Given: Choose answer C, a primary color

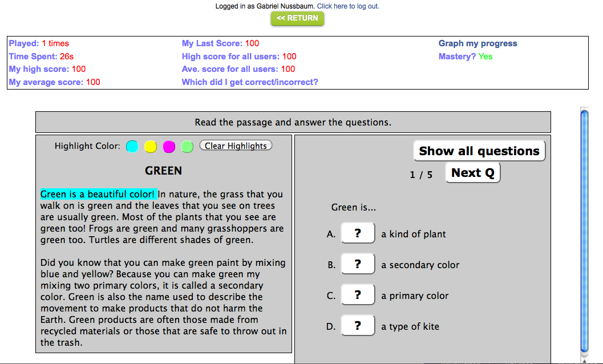Looking at the screenshot, I should click(358, 295).
